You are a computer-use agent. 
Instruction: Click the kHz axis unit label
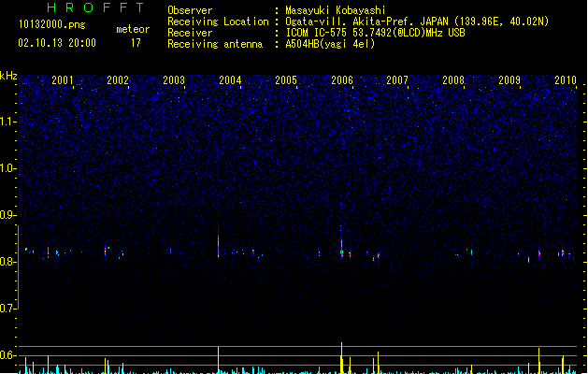(8, 76)
